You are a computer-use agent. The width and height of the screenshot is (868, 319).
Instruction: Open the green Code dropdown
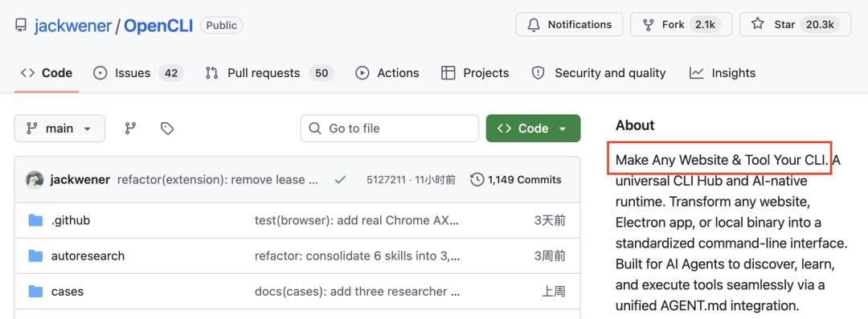533,129
